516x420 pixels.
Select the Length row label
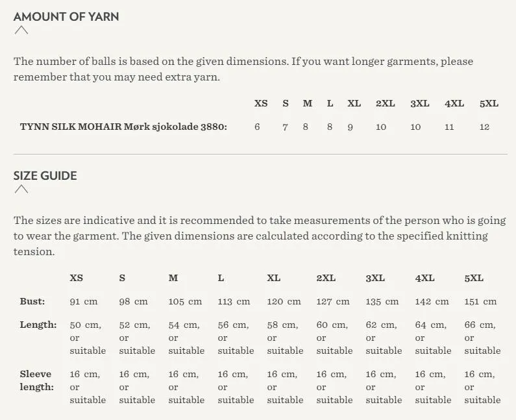coord(38,325)
